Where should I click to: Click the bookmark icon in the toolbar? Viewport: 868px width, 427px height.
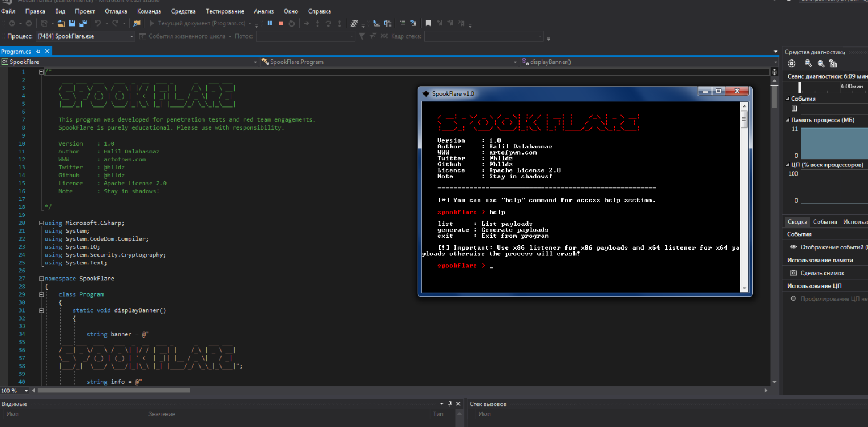[x=428, y=23]
